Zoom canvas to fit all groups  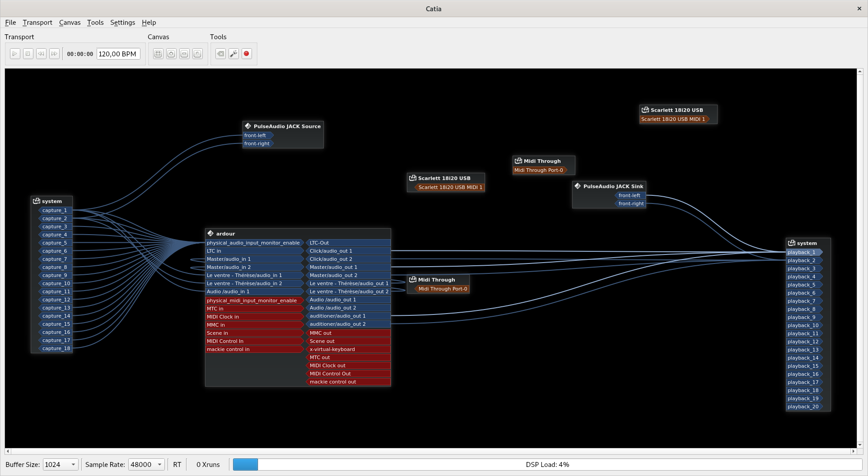coord(158,54)
